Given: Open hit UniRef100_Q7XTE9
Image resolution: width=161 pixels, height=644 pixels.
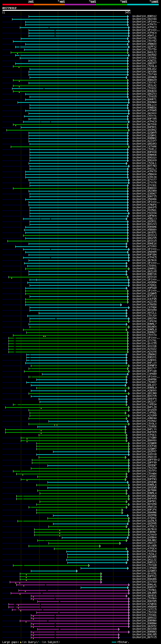Looking at the screenshot, I should click(x=144, y=582).
